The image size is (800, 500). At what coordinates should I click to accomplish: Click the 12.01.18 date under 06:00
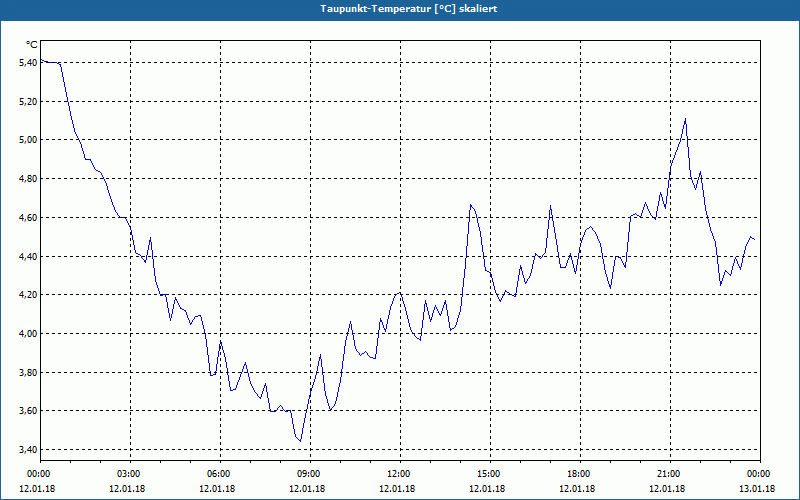point(217,488)
